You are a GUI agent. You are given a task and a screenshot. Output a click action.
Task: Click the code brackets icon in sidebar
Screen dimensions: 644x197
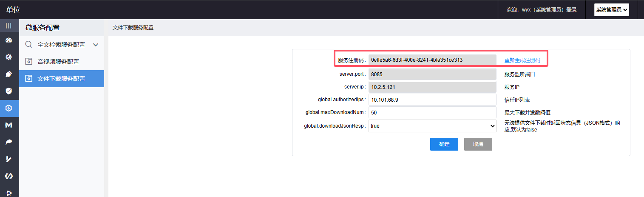point(9,176)
